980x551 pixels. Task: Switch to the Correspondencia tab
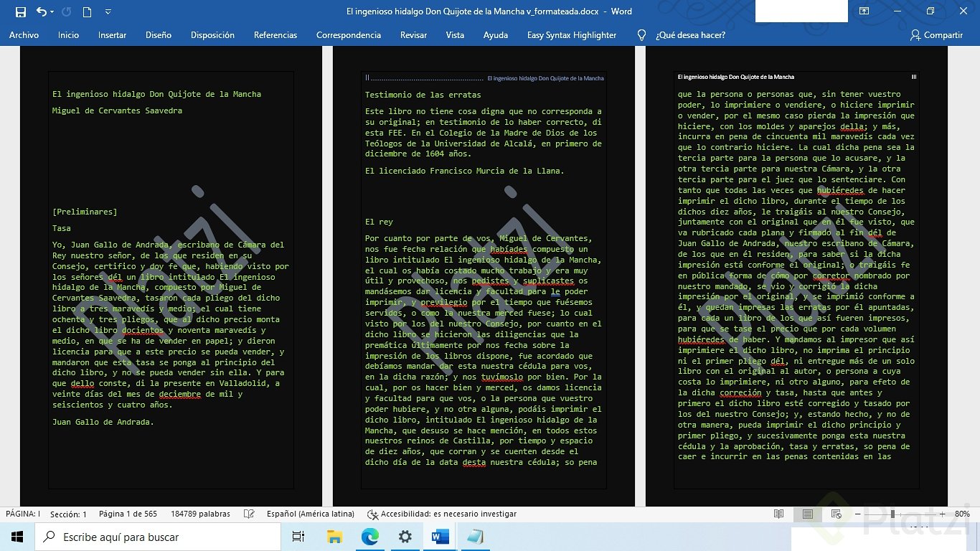click(349, 35)
